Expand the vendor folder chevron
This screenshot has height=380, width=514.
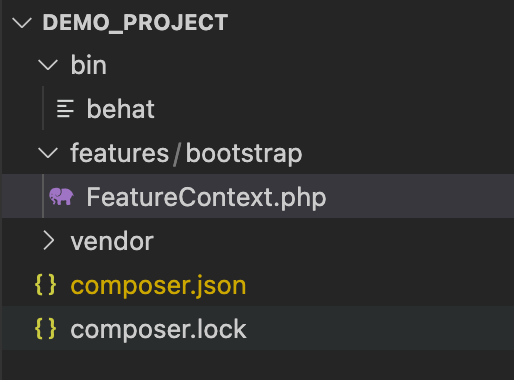coord(49,241)
